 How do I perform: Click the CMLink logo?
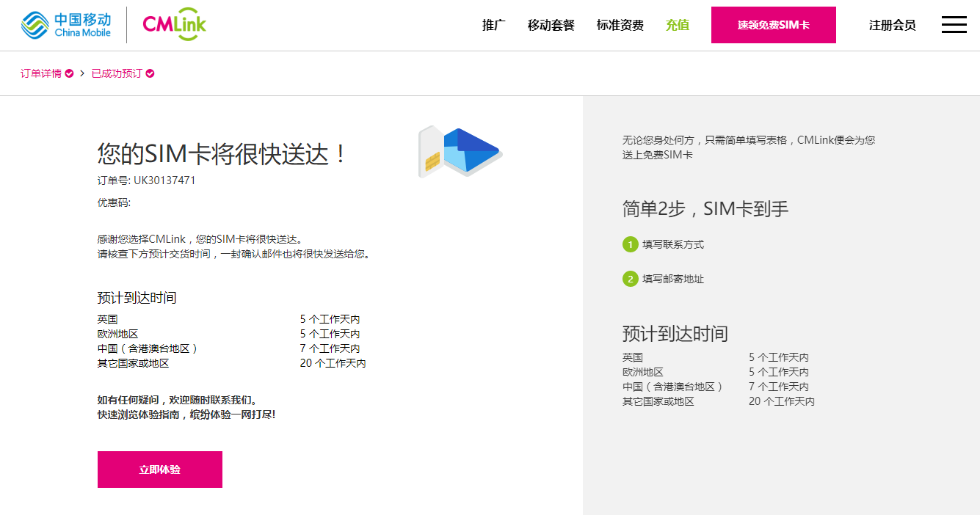[x=174, y=24]
